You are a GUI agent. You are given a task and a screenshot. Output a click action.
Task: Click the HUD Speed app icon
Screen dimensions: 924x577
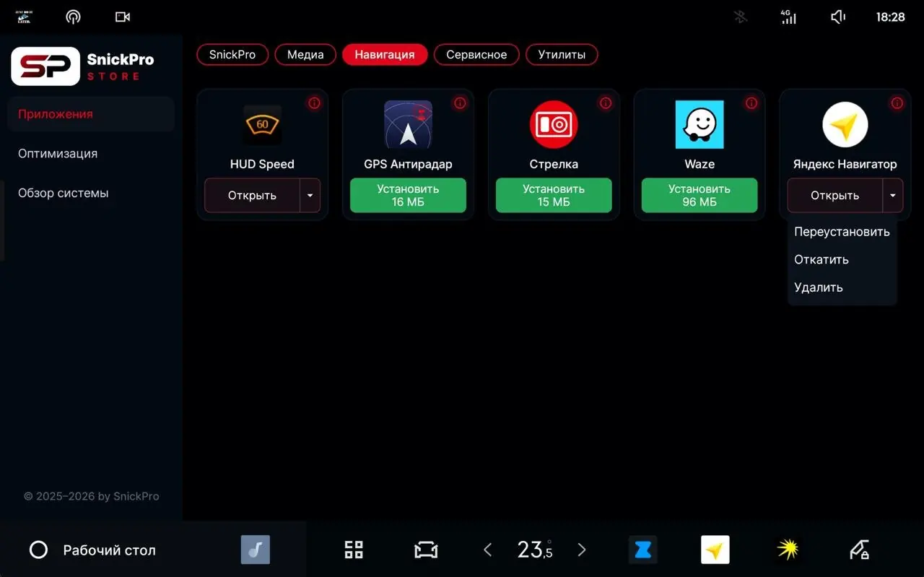(262, 125)
